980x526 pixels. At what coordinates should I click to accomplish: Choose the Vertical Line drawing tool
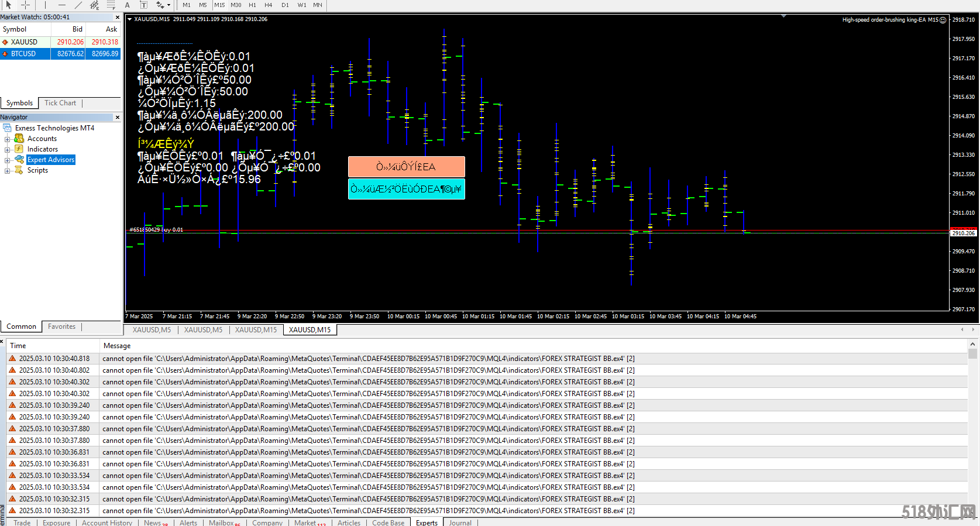[x=45, y=5]
